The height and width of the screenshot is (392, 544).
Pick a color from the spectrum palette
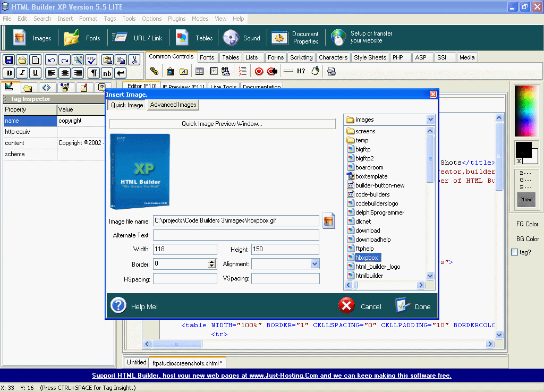[x=526, y=110]
